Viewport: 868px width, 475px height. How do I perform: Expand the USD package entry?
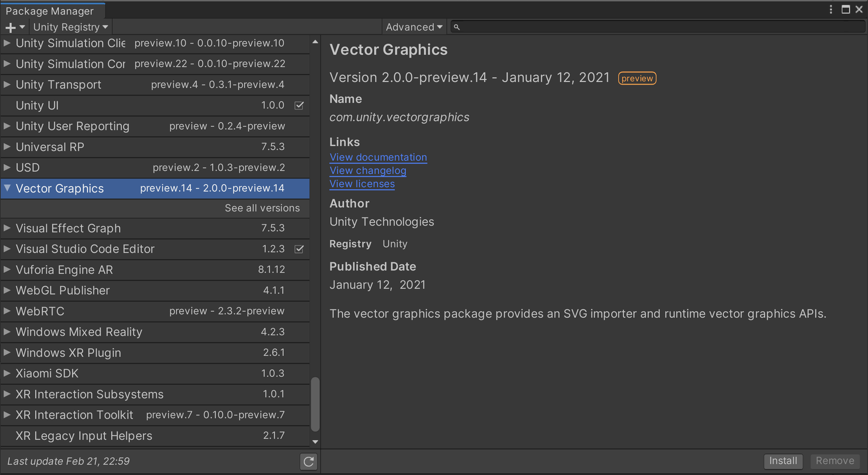[7, 168]
